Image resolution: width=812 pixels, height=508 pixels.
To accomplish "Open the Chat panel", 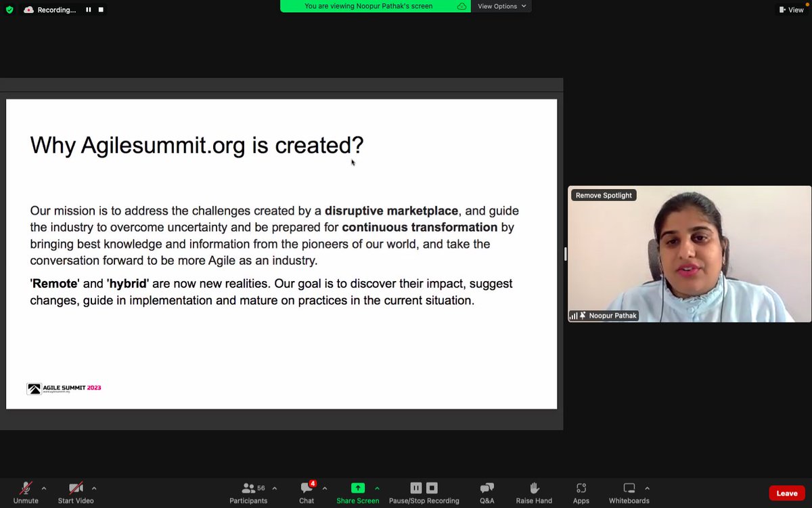I will [307, 492].
